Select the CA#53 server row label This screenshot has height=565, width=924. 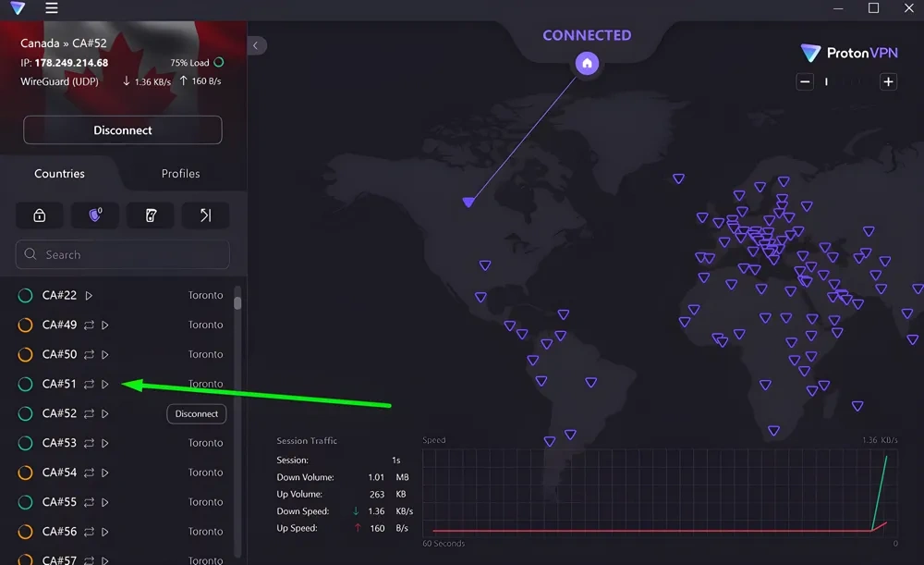point(59,443)
